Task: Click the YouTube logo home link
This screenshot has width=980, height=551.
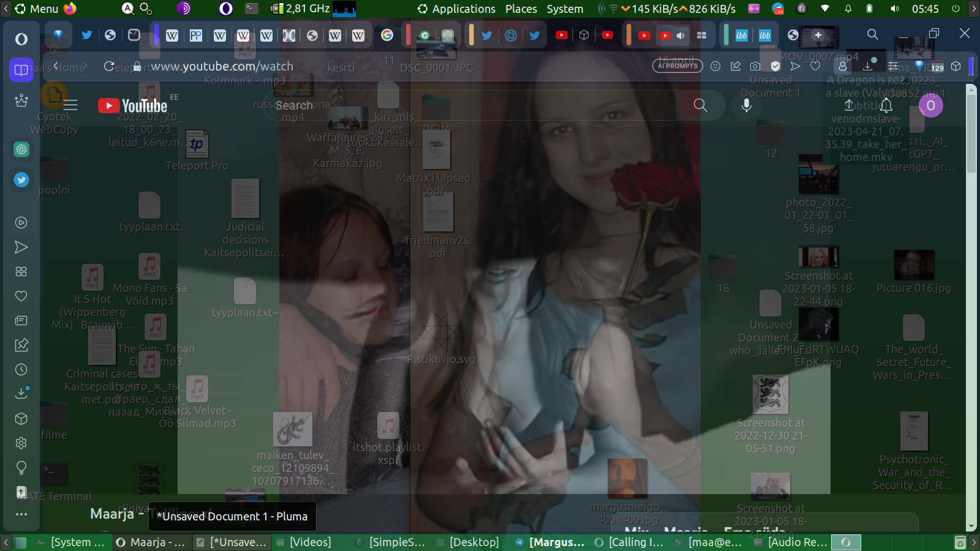Action: (133, 105)
